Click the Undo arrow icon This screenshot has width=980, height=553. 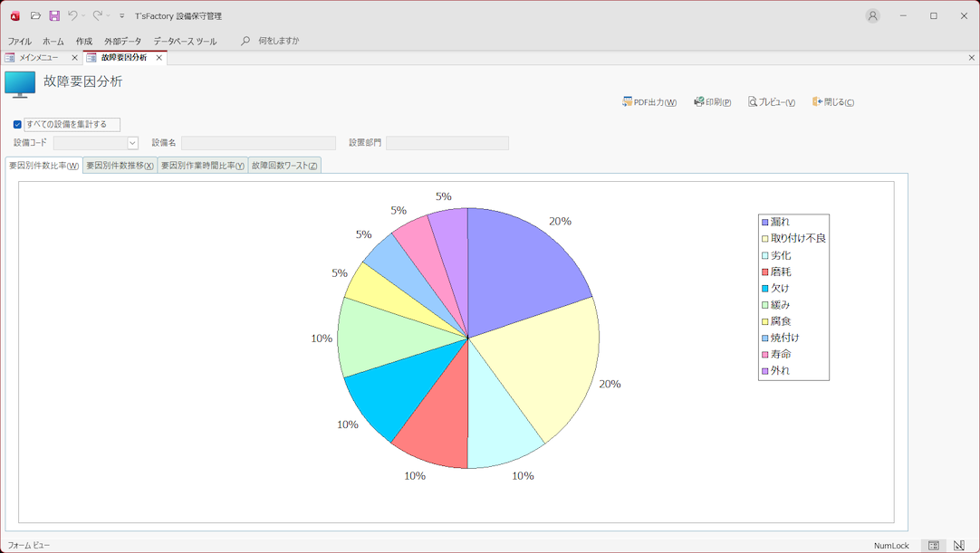tap(72, 16)
